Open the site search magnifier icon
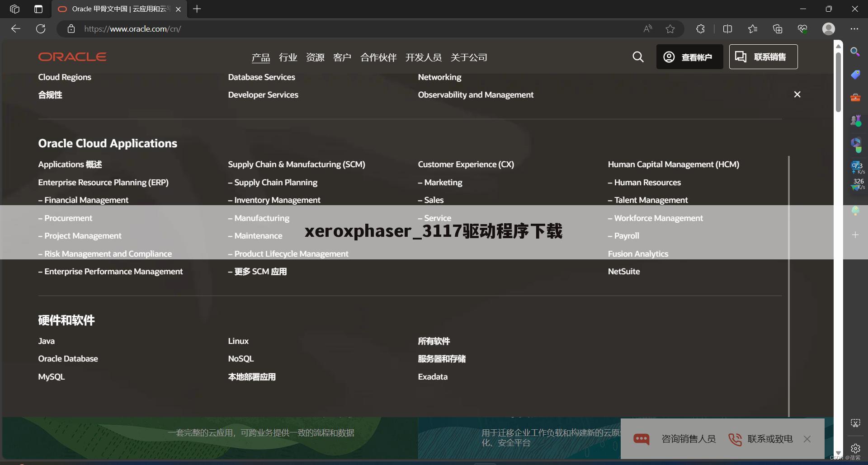Image resolution: width=868 pixels, height=465 pixels. pos(638,57)
